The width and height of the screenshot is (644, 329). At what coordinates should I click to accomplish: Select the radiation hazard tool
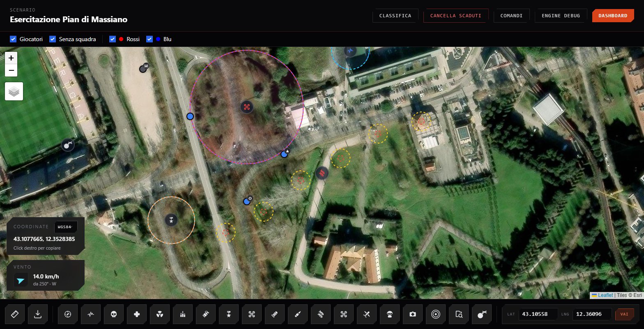160,314
